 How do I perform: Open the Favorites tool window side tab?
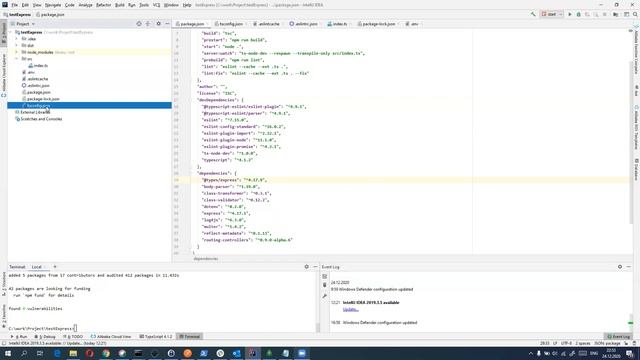(4, 316)
